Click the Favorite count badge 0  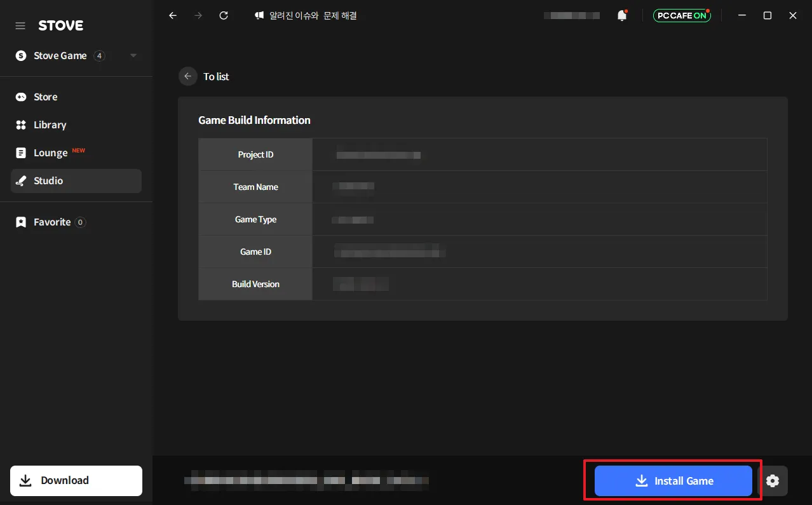coord(80,222)
